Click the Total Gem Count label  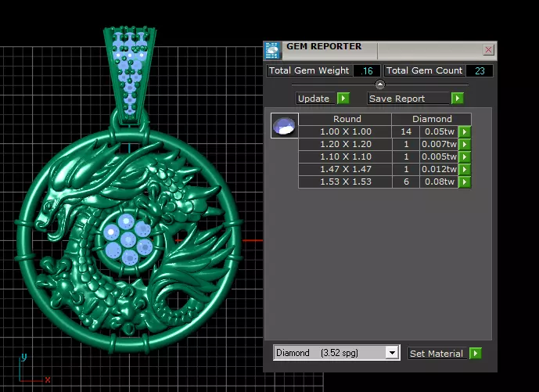[x=424, y=71]
